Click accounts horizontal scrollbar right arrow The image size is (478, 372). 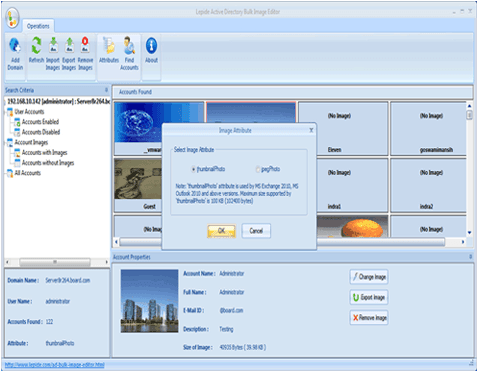click(x=463, y=242)
